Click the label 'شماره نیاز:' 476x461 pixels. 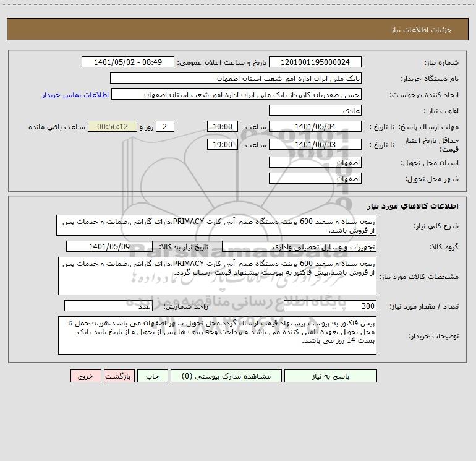(441, 62)
